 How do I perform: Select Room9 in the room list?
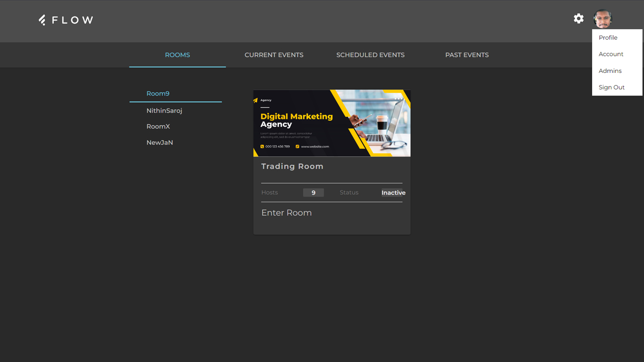click(158, 94)
